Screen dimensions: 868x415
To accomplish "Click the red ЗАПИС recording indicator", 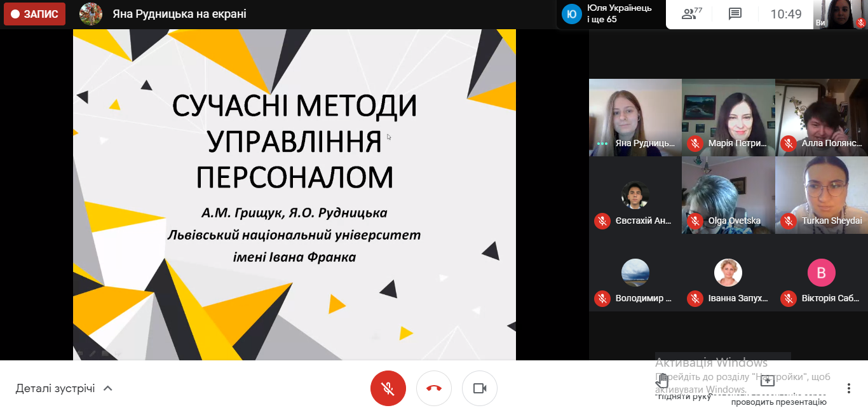I will coord(35,14).
